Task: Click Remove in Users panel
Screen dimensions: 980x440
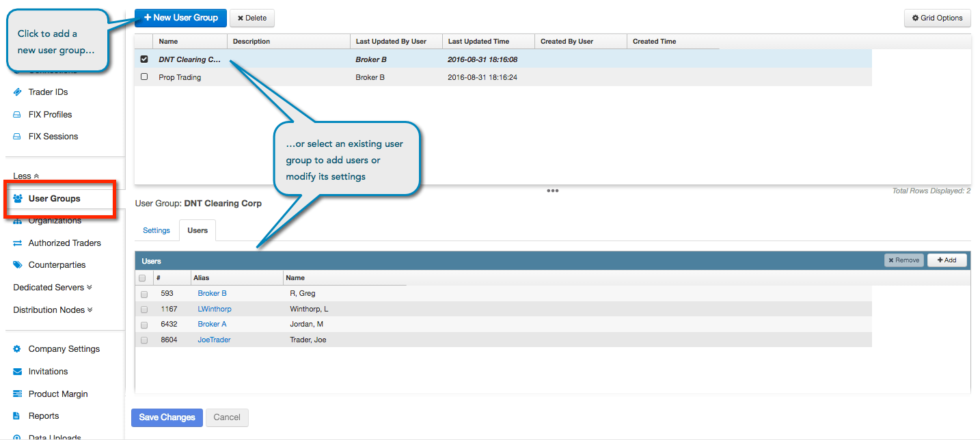Action: pyautogui.click(x=903, y=260)
